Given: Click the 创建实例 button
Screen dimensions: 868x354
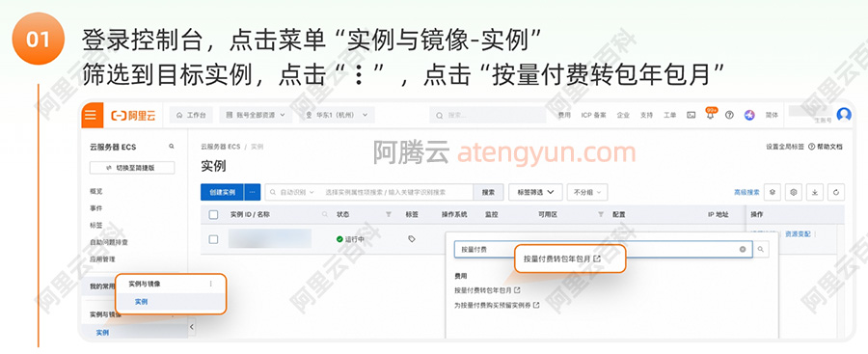Looking at the screenshot, I should (x=223, y=192).
